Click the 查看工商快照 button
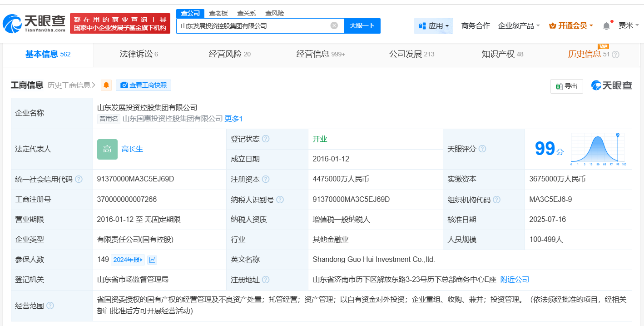The width and height of the screenshot is (644, 326). (144, 85)
